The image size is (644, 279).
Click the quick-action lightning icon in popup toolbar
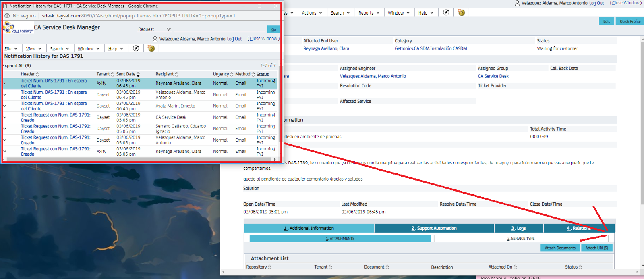(x=136, y=48)
